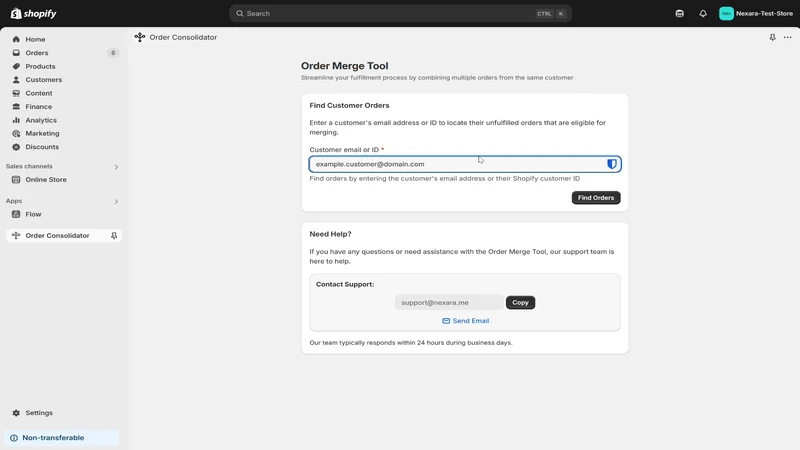
Task: Click the Settings gear icon
Action: [x=16, y=413]
